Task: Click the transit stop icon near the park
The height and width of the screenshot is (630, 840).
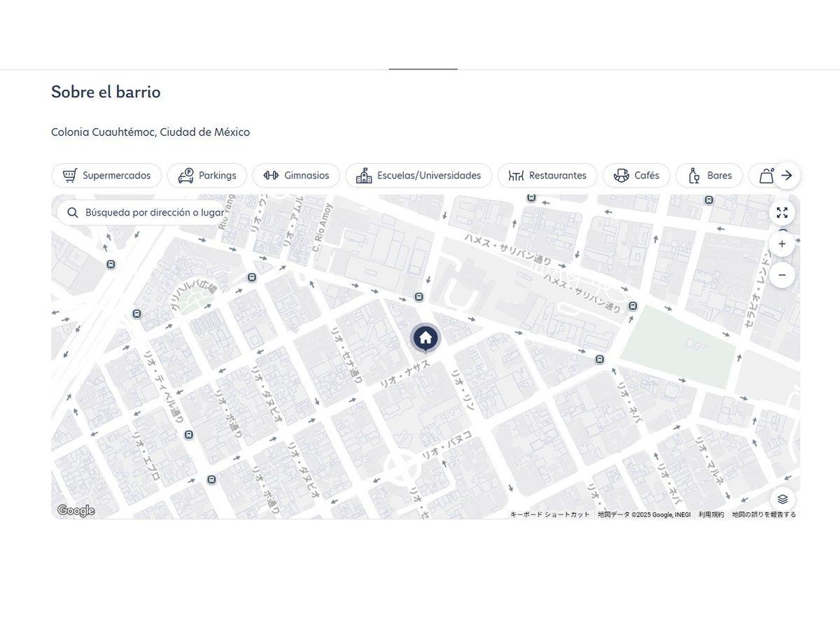Action: pyautogui.click(x=633, y=306)
